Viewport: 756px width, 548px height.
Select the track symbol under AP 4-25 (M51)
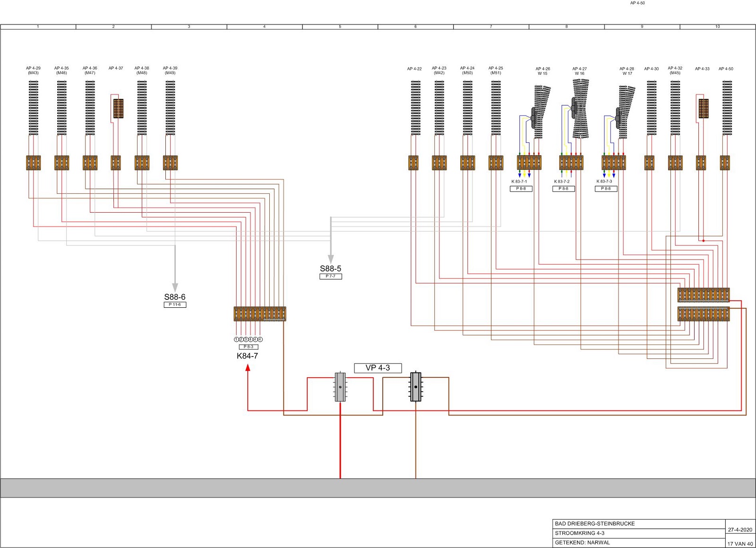pyautogui.click(x=496, y=108)
